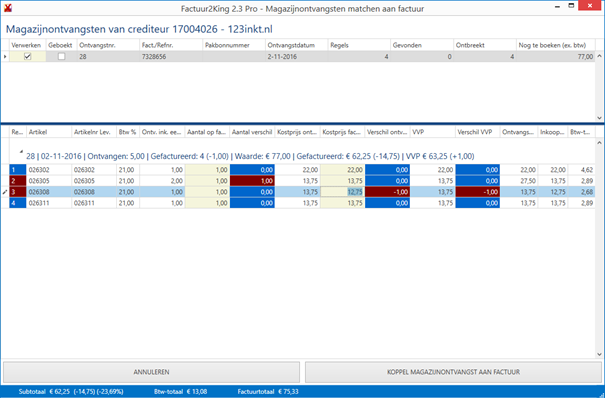Maximize the Factuur2King window
The image size is (605, 398).
click(x=571, y=6)
